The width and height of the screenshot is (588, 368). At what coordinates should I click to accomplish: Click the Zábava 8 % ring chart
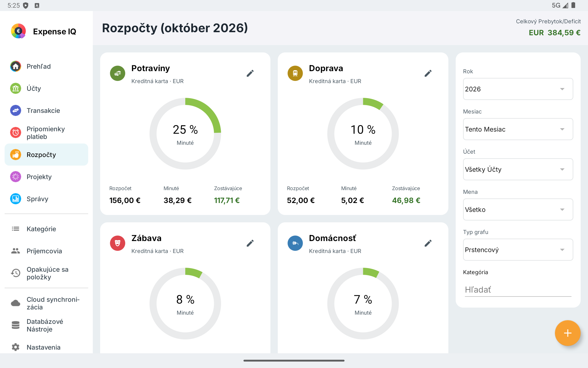[x=185, y=304]
